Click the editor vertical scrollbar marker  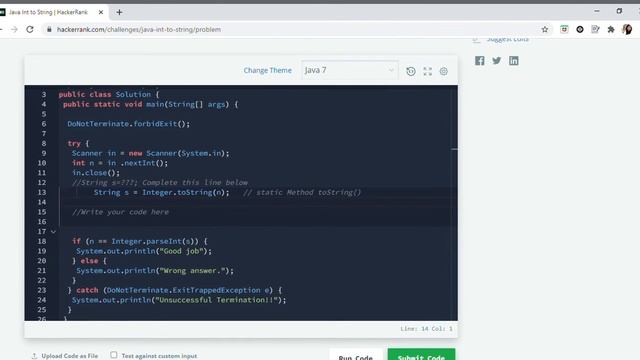pyautogui.click(x=454, y=149)
